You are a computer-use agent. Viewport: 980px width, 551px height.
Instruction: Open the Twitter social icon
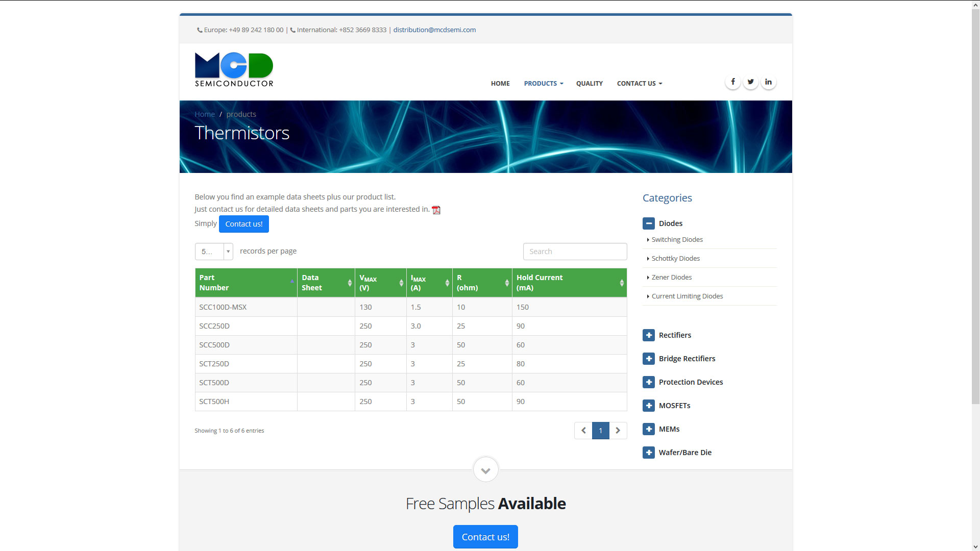(750, 82)
